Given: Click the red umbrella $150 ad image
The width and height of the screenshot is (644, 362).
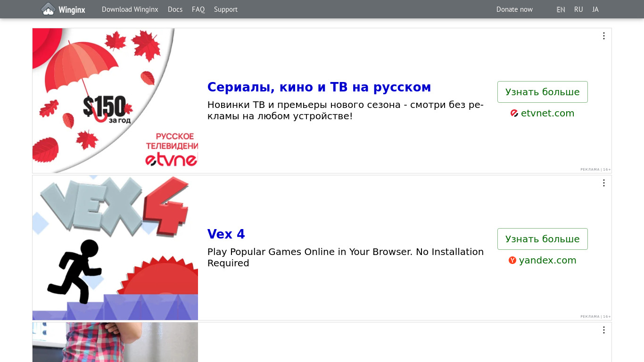Looking at the screenshot, I should (x=115, y=100).
